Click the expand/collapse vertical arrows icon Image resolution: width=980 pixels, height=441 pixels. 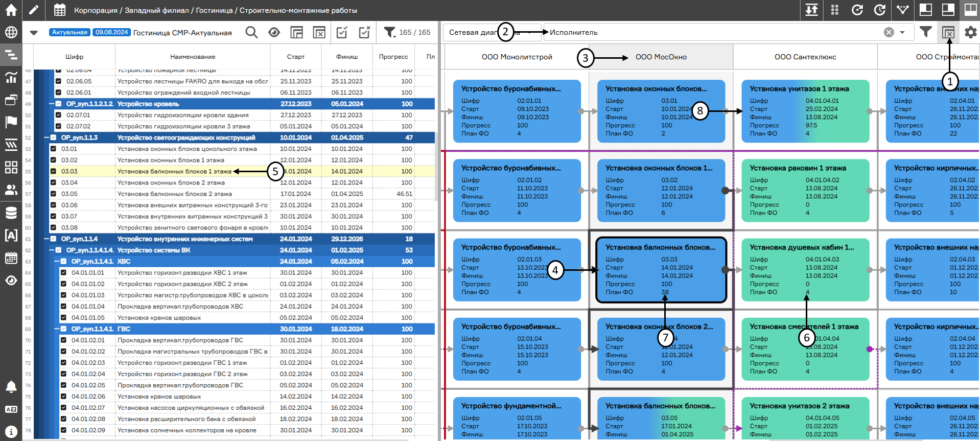pyautogui.click(x=811, y=10)
